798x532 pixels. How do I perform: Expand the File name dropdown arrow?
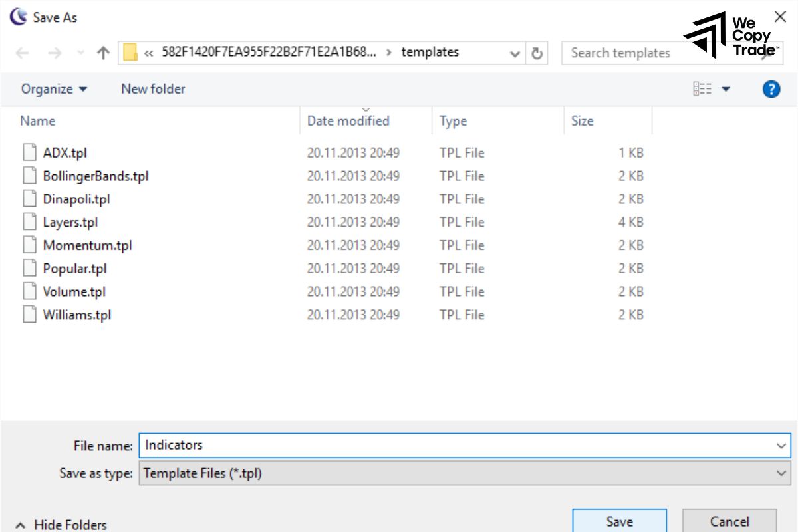(x=782, y=446)
